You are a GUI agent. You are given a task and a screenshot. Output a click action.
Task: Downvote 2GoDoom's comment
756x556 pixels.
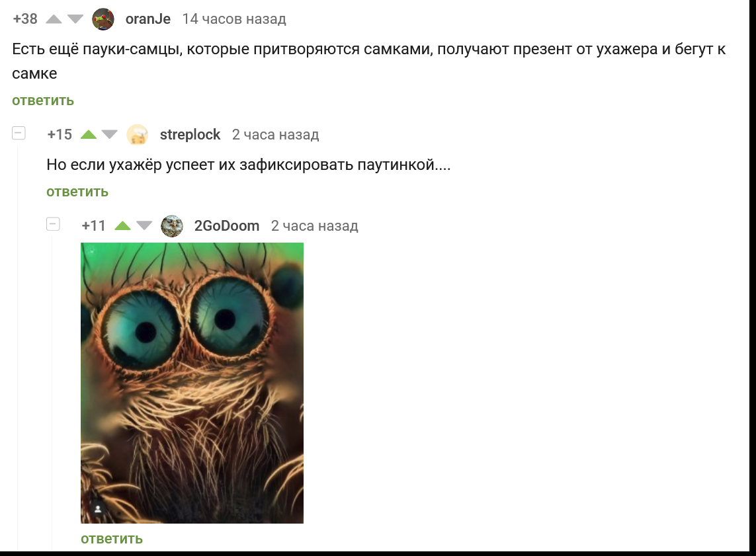tap(144, 225)
